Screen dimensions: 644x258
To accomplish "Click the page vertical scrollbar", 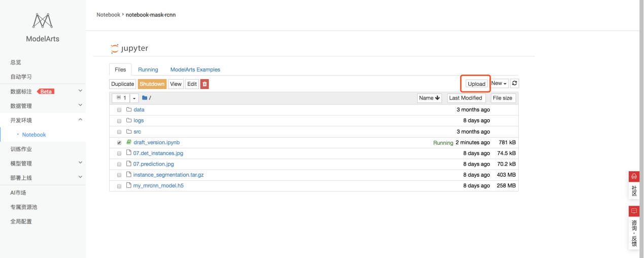I will [x=641, y=129].
